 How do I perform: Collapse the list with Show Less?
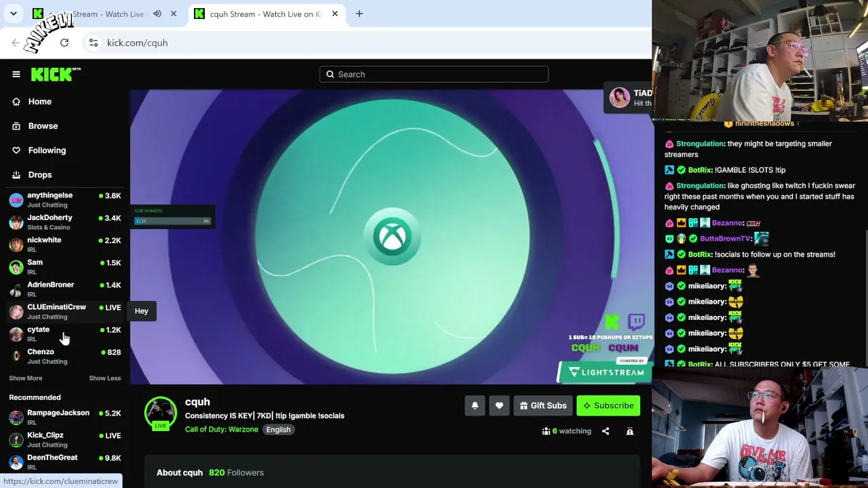pyautogui.click(x=105, y=378)
